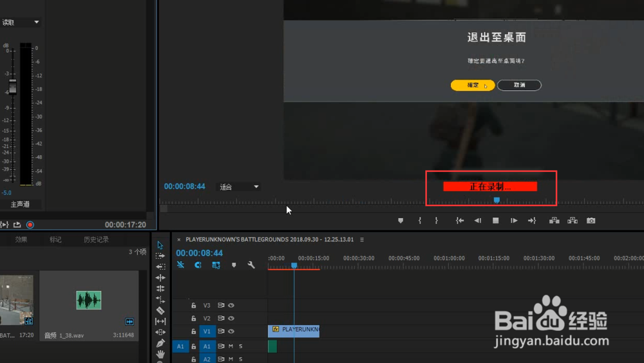Export frame with camera icon
The height and width of the screenshot is (363, 644).
tap(591, 221)
